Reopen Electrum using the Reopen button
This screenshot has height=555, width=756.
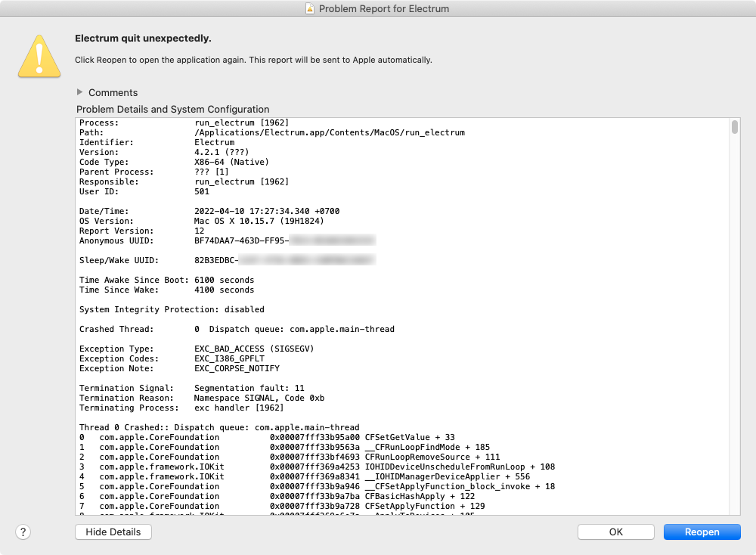tap(702, 532)
